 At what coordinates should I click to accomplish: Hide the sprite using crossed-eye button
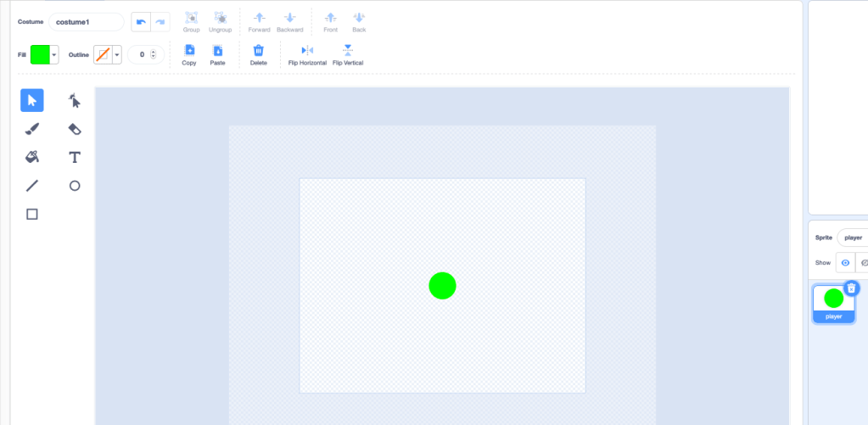(863, 263)
